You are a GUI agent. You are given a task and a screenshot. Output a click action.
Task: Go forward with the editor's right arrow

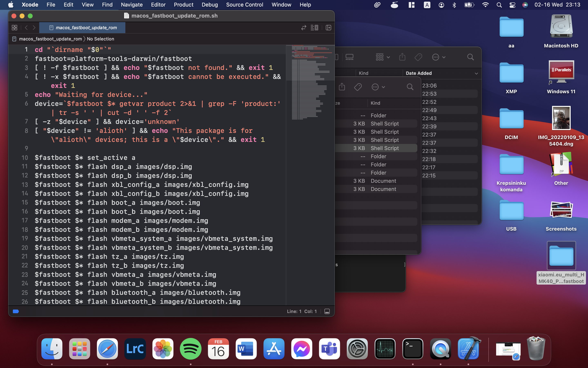pos(34,28)
